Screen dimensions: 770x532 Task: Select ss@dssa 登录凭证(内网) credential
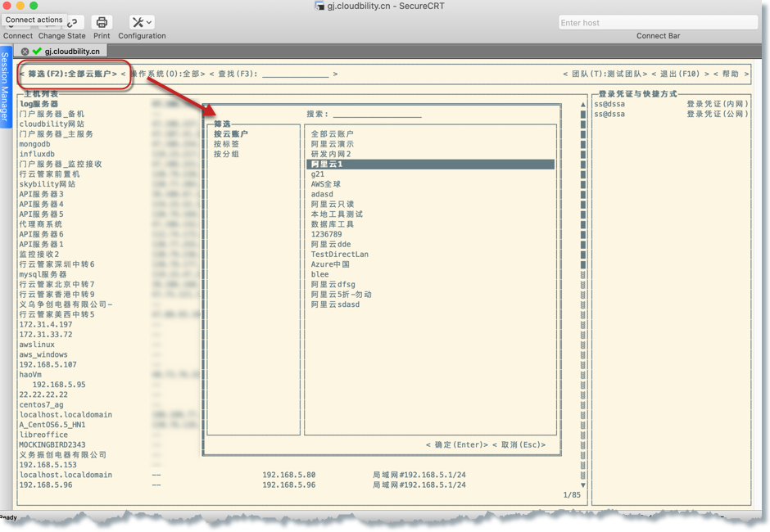point(671,104)
